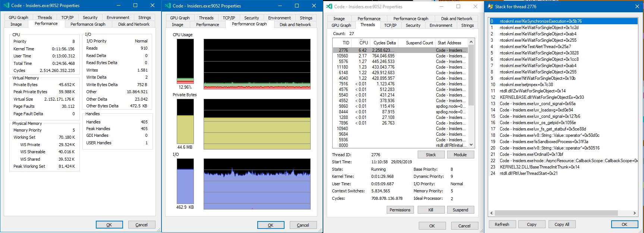Sort threads by Start Address column
Screen dimensions: 644x233
point(452,43)
